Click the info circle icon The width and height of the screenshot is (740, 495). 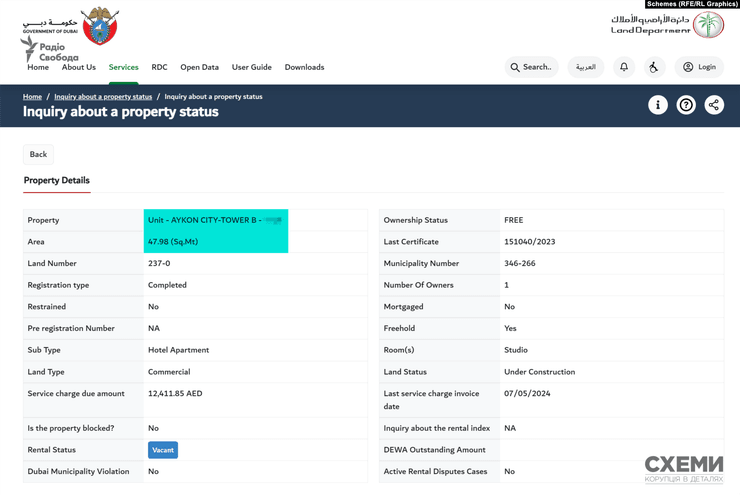click(x=658, y=105)
